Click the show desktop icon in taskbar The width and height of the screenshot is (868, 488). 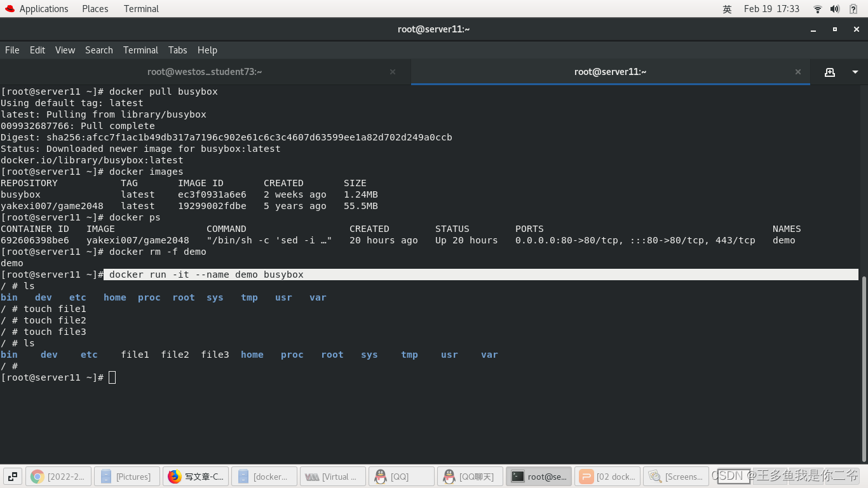(x=12, y=477)
